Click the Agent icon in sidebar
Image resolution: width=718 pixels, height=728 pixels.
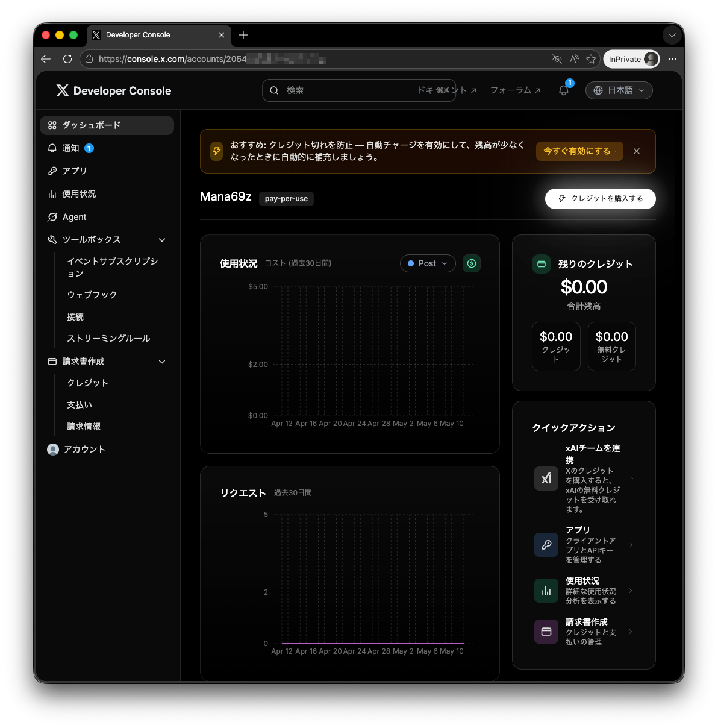pyautogui.click(x=52, y=217)
